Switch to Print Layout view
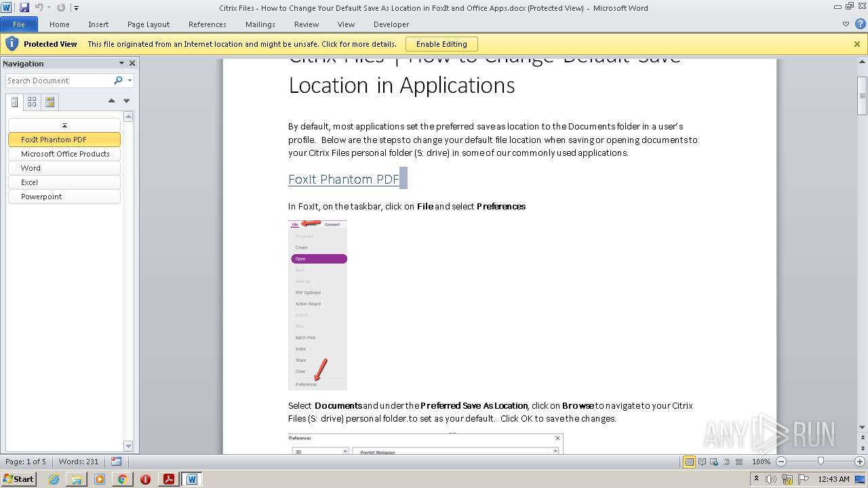868x488 pixels. point(690,462)
